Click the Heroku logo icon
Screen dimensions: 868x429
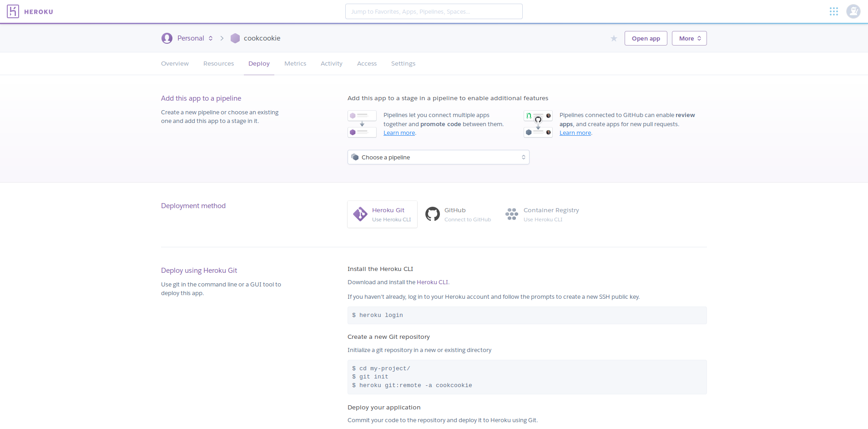pyautogui.click(x=13, y=11)
